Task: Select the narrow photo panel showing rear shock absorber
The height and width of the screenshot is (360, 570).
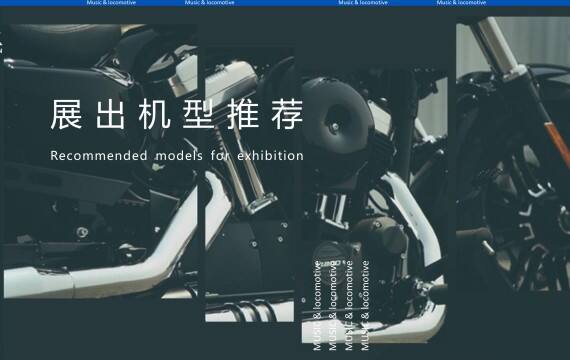Action: [x=249, y=184]
